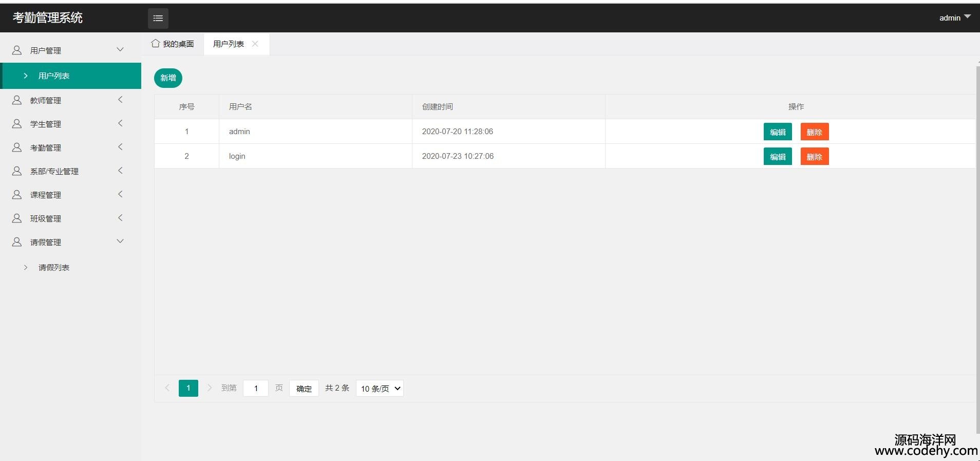Click the user icon beside 请假管理
The image size is (980, 461).
point(17,242)
